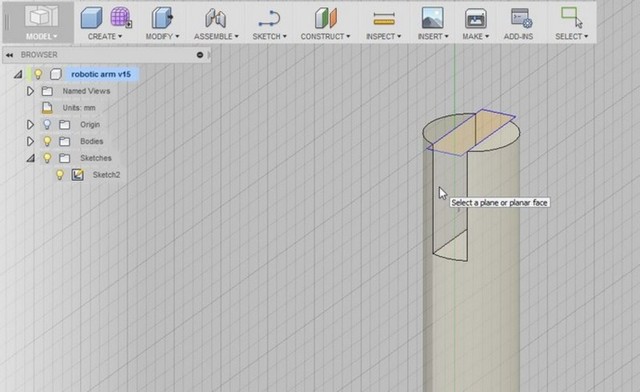Open the MODIFY dropdown menu
640x392 pixels.
click(162, 36)
